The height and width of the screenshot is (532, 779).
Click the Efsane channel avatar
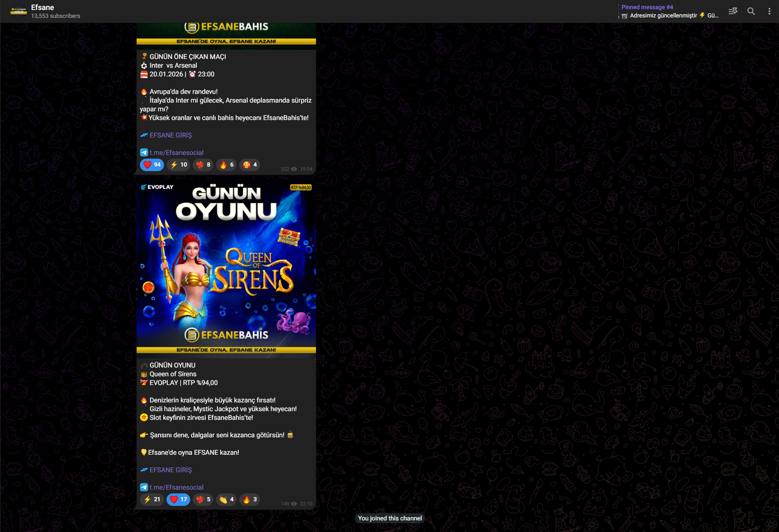19,11
